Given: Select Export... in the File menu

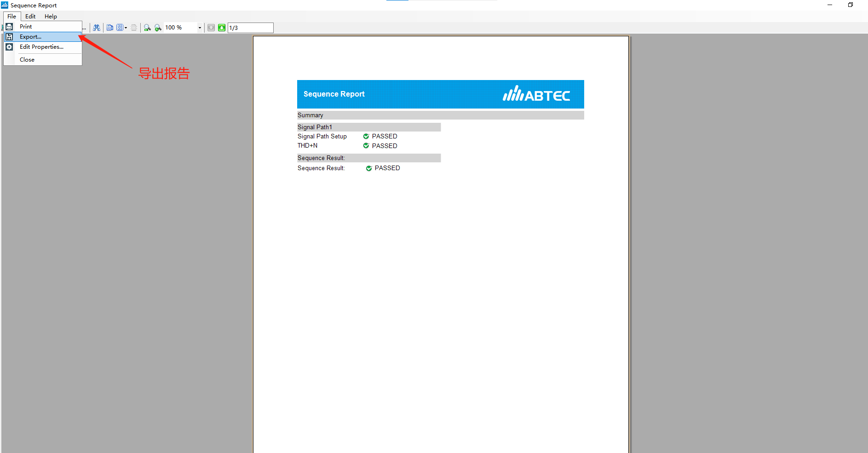Looking at the screenshot, I should [43, 37].
